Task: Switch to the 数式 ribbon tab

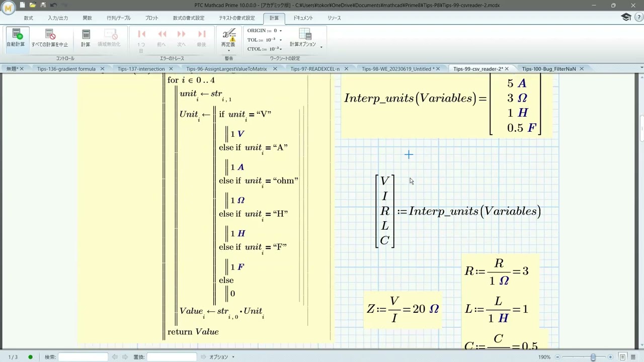Action: [x=29, y=18]
